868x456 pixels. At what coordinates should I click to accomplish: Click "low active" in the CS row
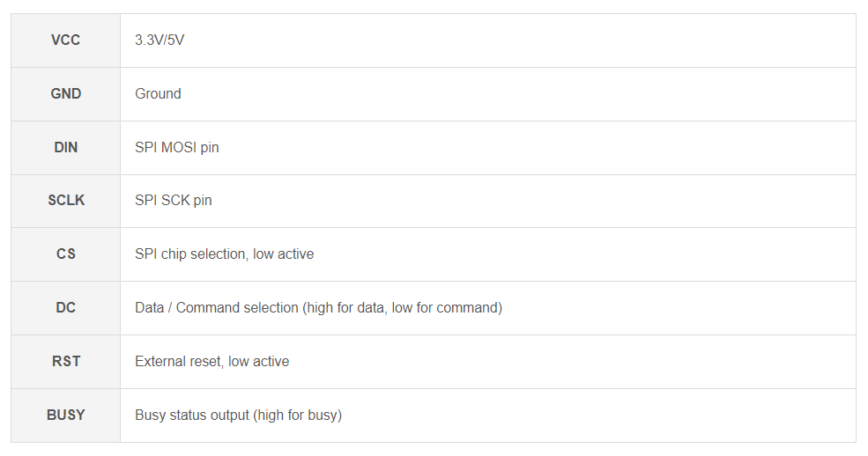pyautogui.click(x=283, y=254)
